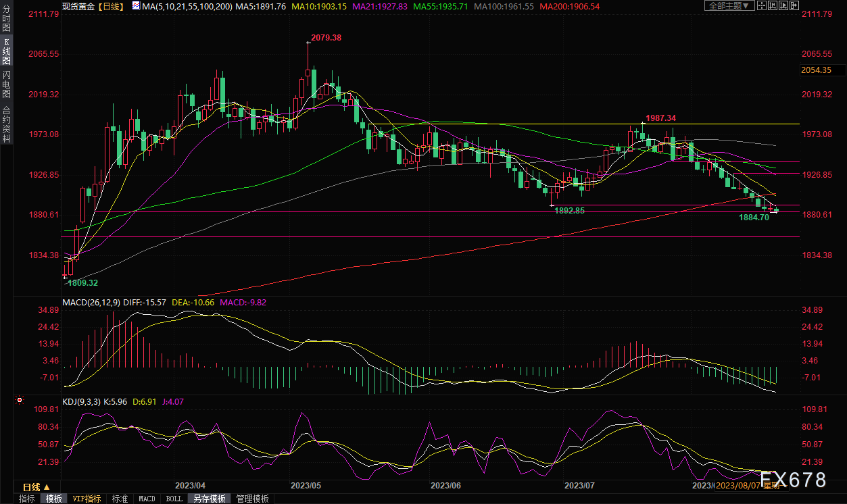
Task: Switch to VIP指标 tab
Action: point(87,499)
